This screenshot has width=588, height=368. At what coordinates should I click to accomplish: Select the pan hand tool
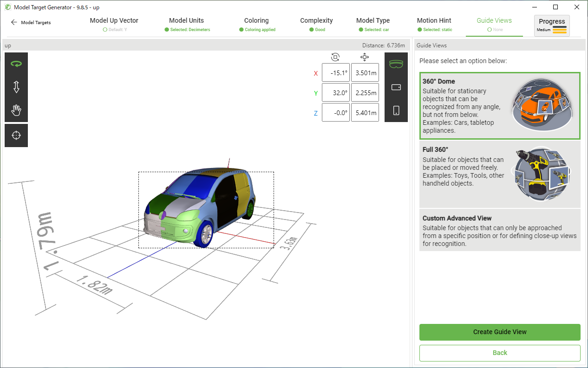(x=16, y=110)
